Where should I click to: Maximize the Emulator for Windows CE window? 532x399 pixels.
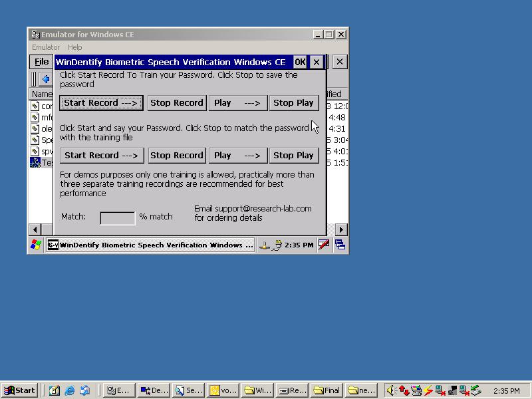(x=329, y=35)
